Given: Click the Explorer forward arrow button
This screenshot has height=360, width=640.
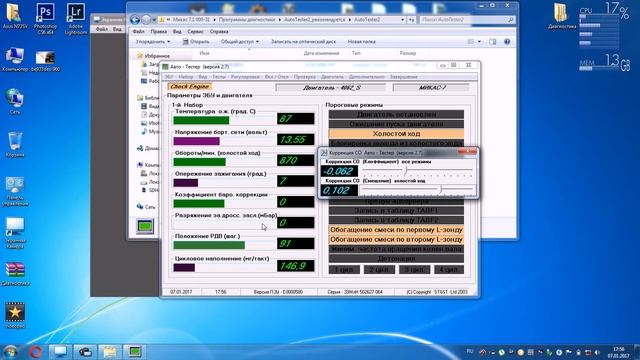Looking at the screenshot, I should pos(146,19).
